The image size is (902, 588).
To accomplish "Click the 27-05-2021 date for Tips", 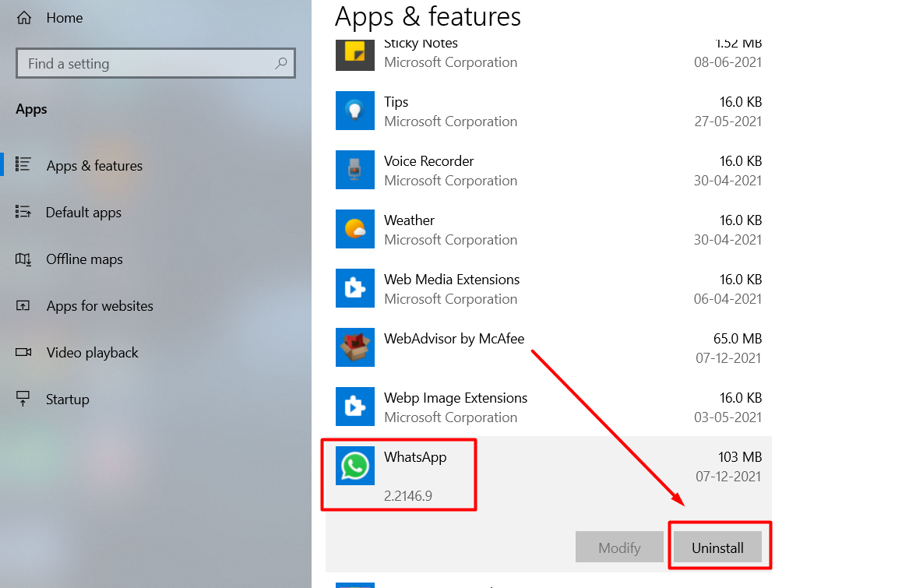I will click(728, 121).
